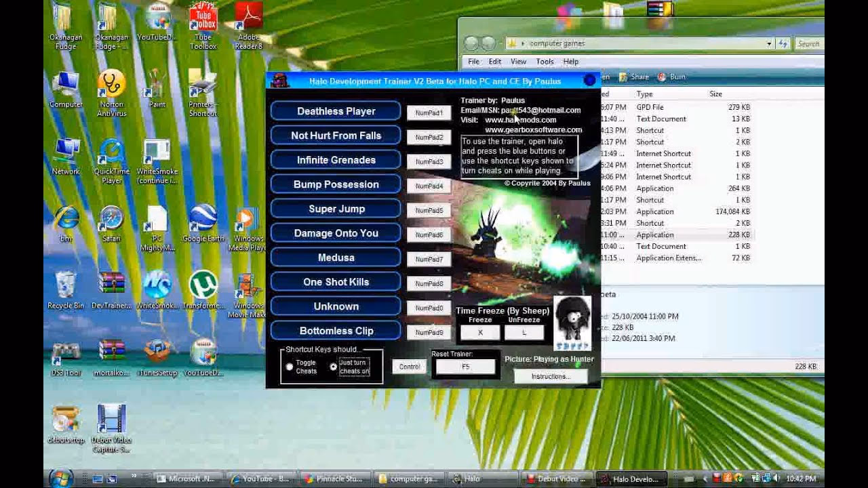Click the F5 Reset Trainer key button

465,367
